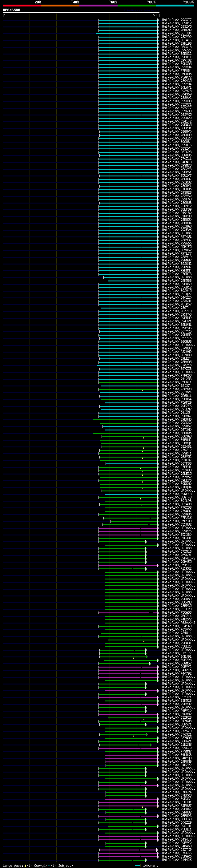Viewport: 197px width, 868px height.
Task: Select label UniRef100_Q93X84
Action: [x=177, y=67]
